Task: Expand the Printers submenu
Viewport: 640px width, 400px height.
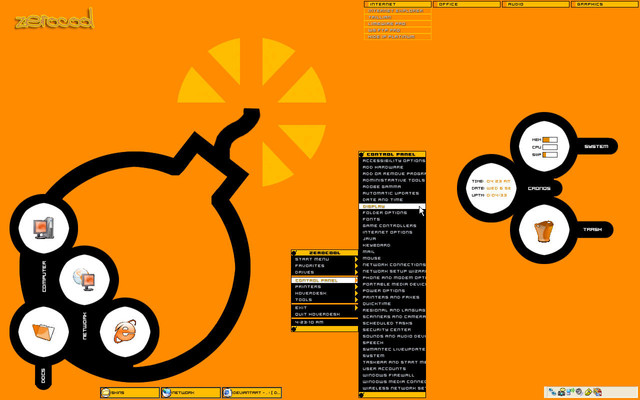Action: tap(325, 287)
